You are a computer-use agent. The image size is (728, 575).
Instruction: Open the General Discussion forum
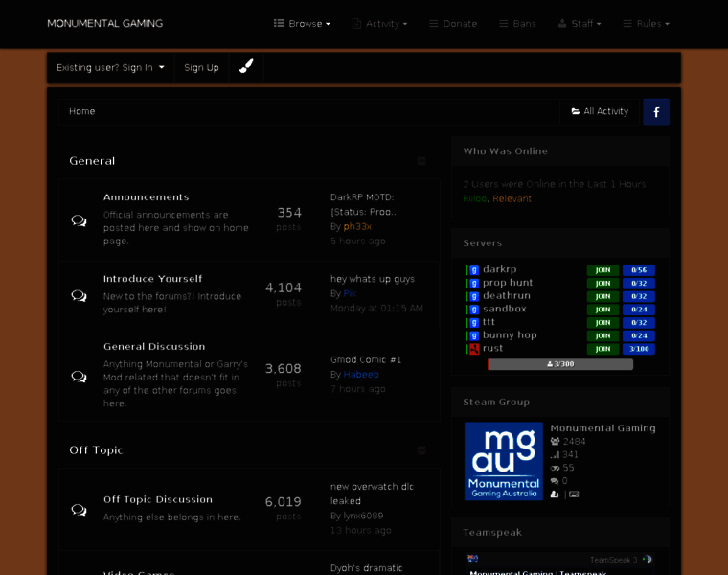click(x=154, y=347)
